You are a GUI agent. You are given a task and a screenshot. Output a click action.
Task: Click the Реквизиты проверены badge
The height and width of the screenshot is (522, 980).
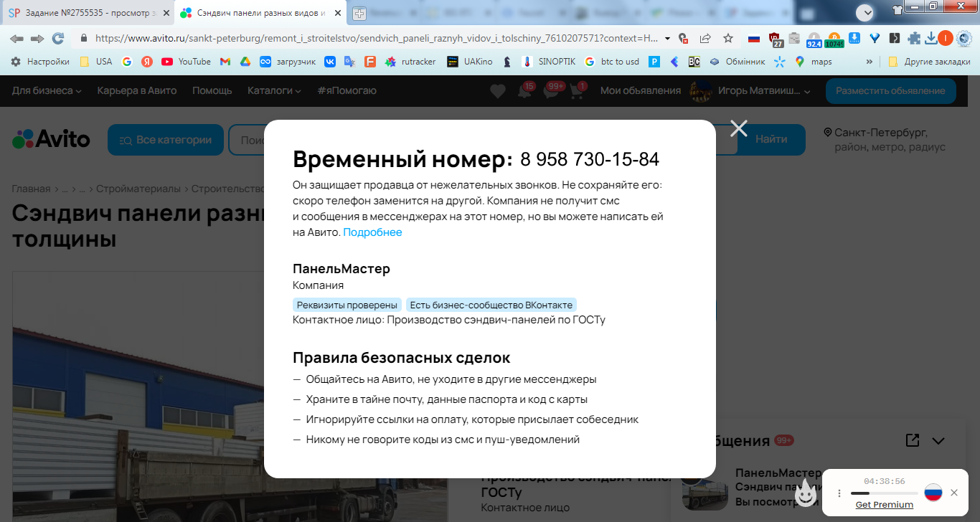347,305
